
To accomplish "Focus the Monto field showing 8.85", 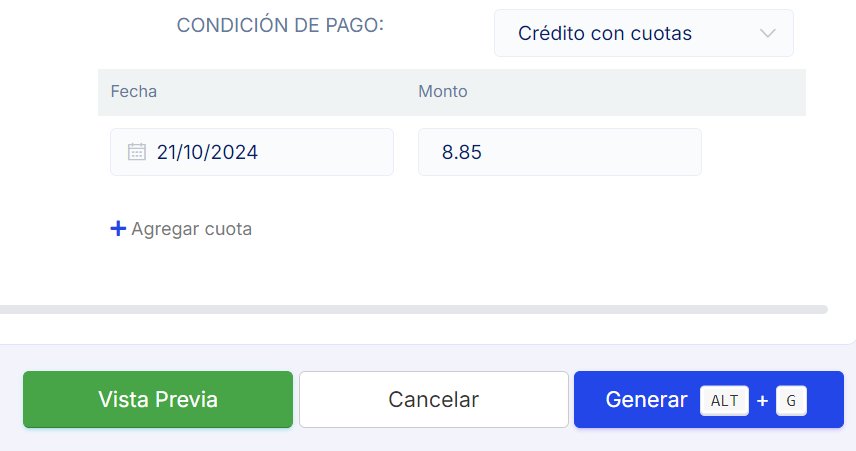I will tap(559, 152).
